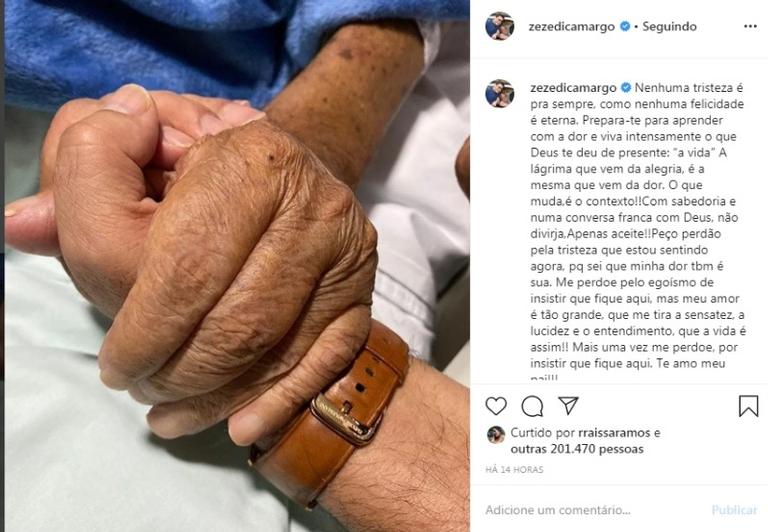Screen dimensions: 768x532
Task: Click Publicar to post comment
Action: [734, 510]
